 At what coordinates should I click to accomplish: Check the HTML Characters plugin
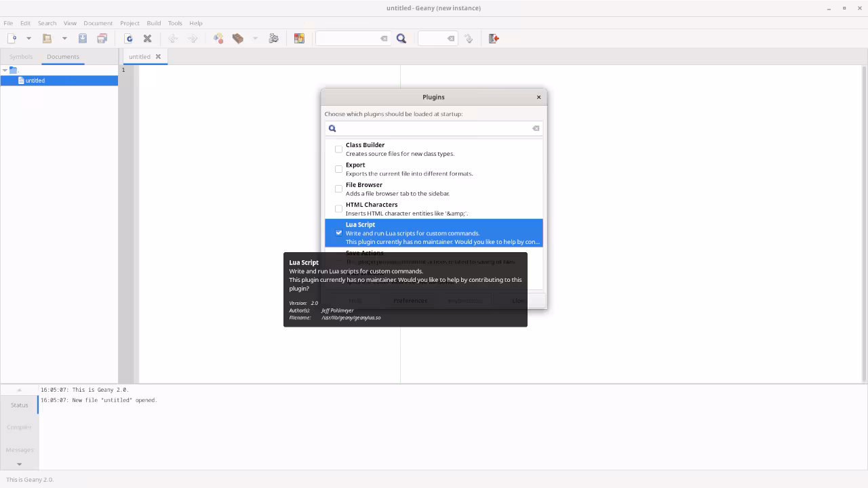338,208
